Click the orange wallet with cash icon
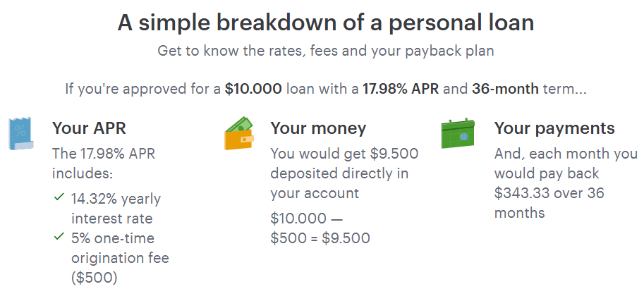 (x=240, y=133)
